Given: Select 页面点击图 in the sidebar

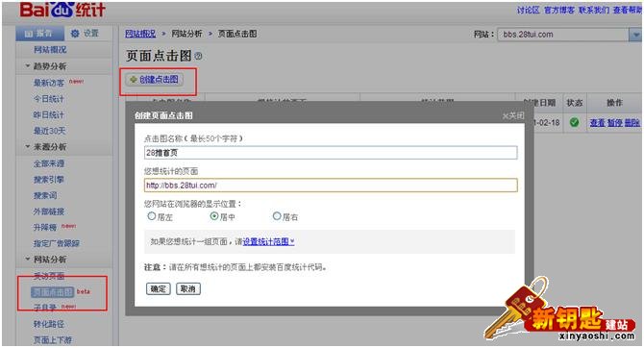Looking at the screenshot, I should click(x=53, y=291).
